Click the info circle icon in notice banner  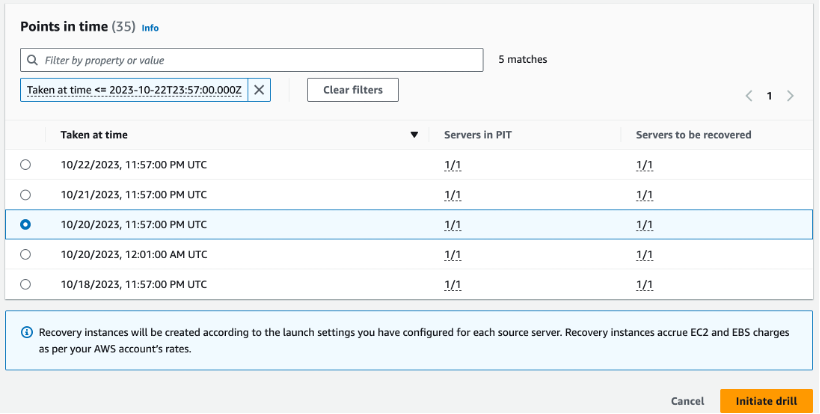(x=26, y=332)
